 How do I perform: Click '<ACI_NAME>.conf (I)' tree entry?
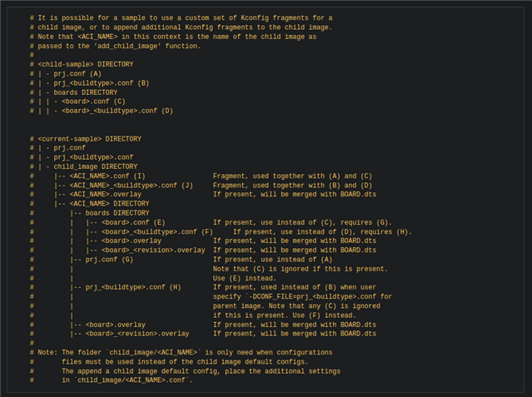tap(107, 176)
